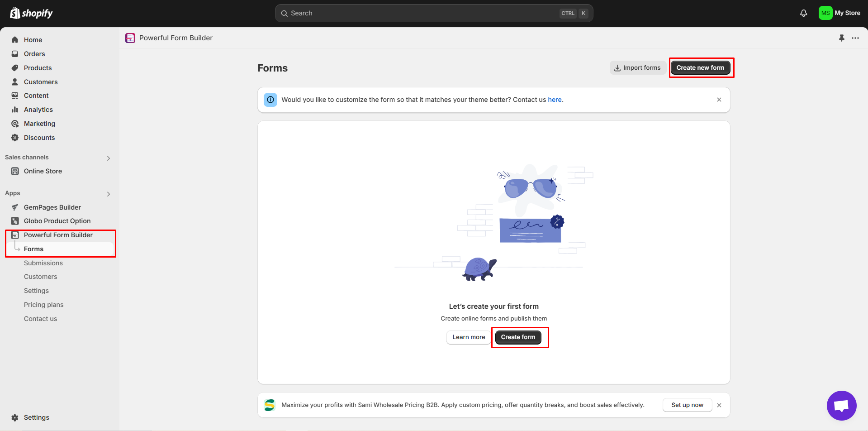Click the MS store avatar
The image size is (868, 431).
coord(825,13)
